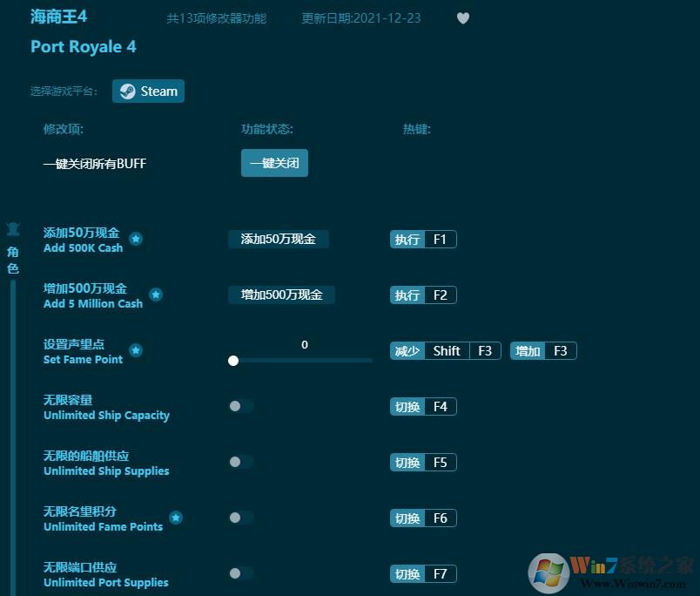This screenshot has width=700, height=596.
Task: Click the heart favorite icon
Action: click(463, 18)
